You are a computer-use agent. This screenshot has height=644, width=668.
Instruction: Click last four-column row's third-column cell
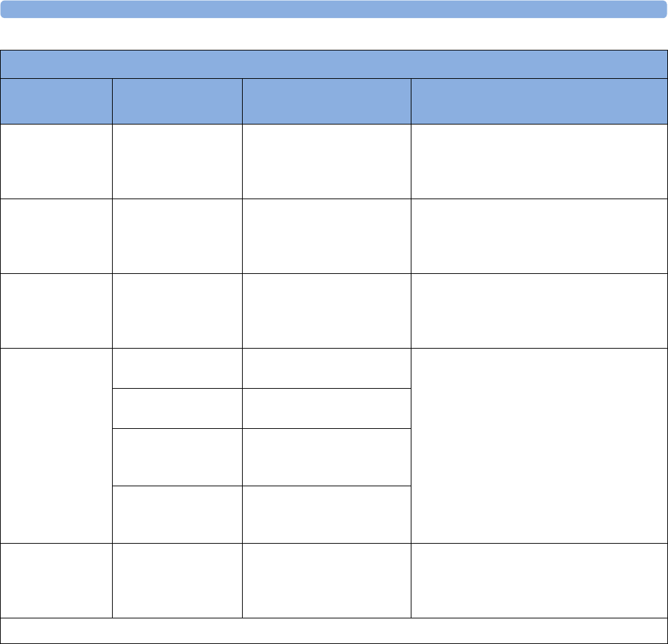click(327, 580)
